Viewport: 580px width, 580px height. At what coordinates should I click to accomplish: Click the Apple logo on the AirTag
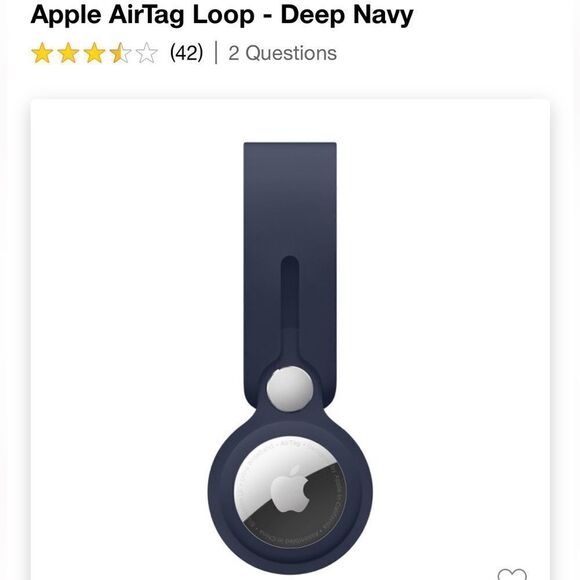(x=290, y=489)
